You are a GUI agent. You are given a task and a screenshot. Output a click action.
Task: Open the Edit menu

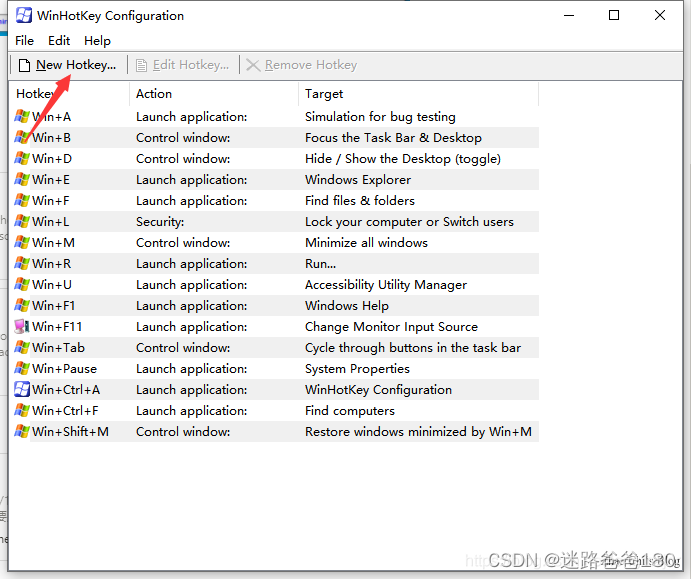(59, 41)
